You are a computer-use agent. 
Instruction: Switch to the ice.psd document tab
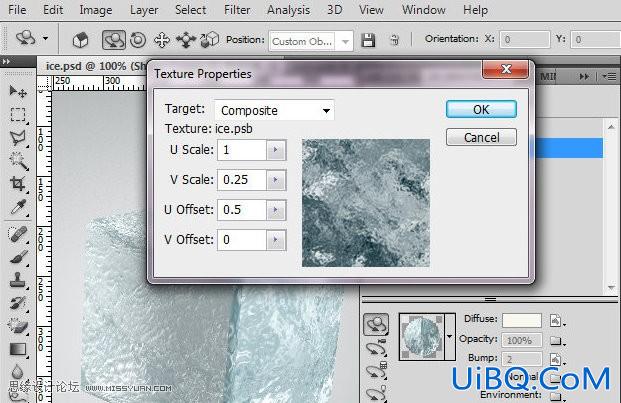pos(95,66)
